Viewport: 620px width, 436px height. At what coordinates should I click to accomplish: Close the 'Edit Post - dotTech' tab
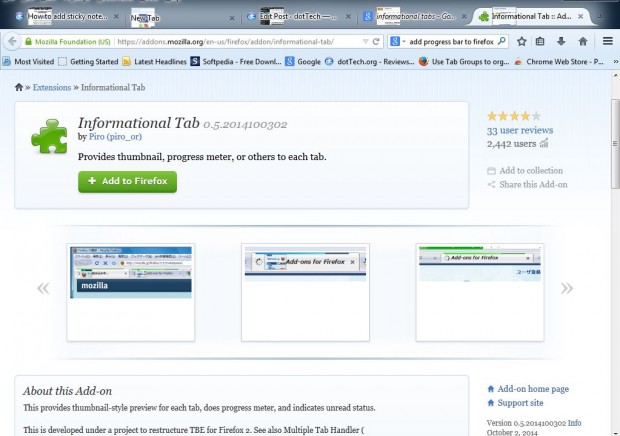click(348, 17)
